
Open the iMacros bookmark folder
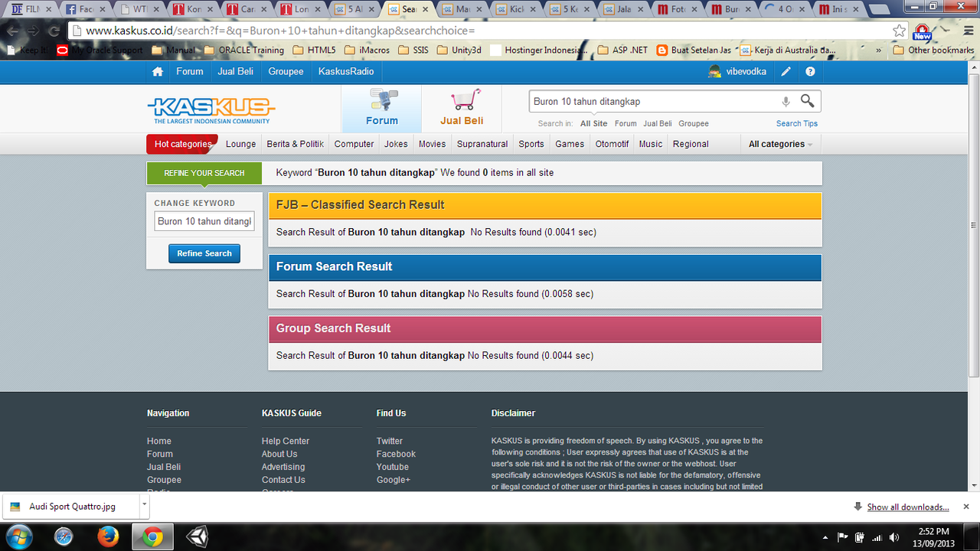tap(367, 51)
